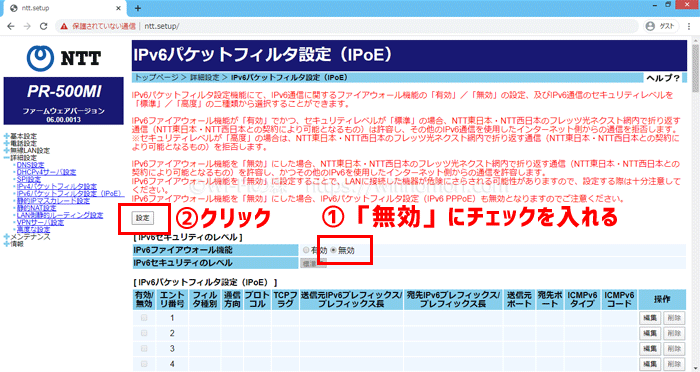Open the IPv4パケットフィルタ設定 link
700x372 pixels.
pyautogui.click(x=57, y=186)
